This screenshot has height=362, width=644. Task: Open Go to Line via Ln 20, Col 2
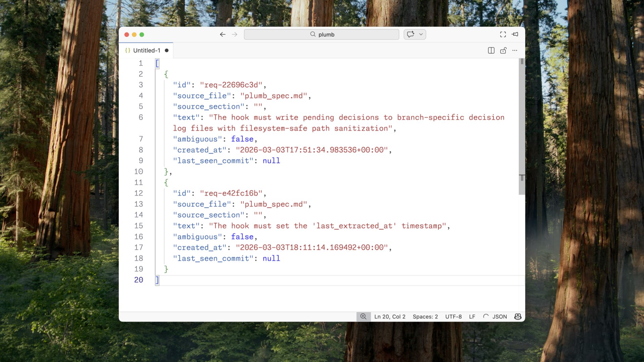(x=390, y=316)
